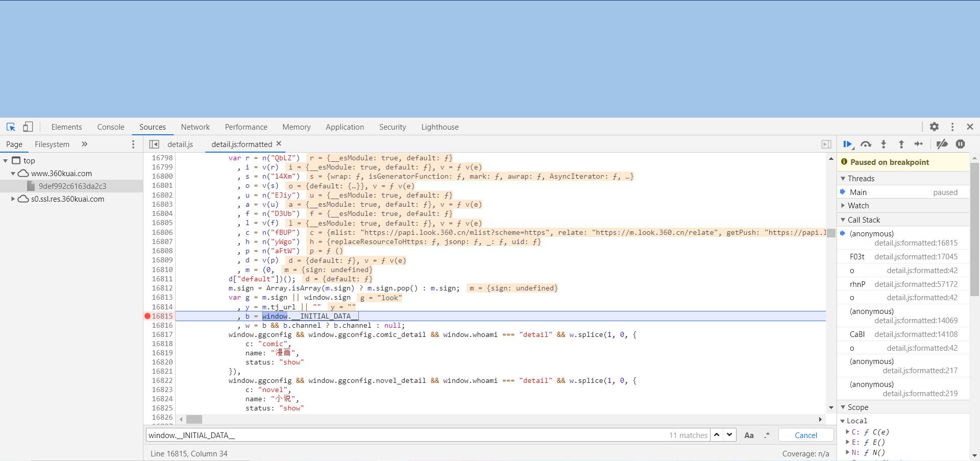The image size is (980, 461).
Task: Toggle match case in search
Action: tap(749, 435)
